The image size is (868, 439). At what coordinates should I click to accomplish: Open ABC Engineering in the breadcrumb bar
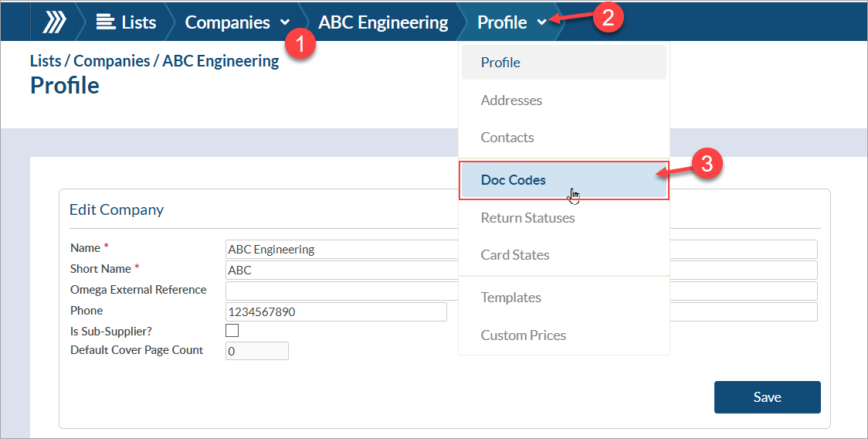click(x=383, y=22)
